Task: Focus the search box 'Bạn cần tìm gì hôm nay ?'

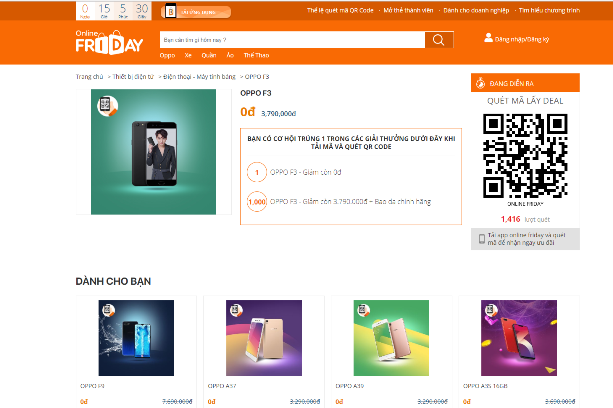Action: (x=292, y=39)
